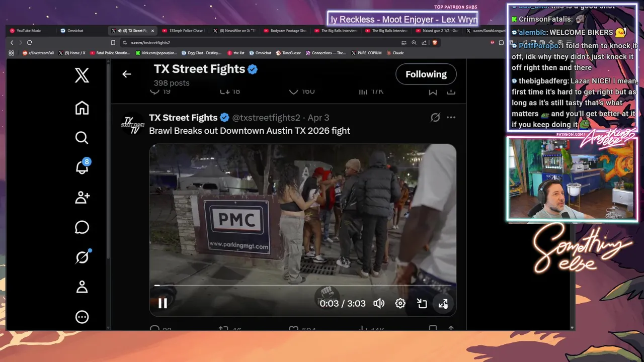Open the Dgg Chat - Destiny bookmark
644x362 pixels.
coord(201,53)
